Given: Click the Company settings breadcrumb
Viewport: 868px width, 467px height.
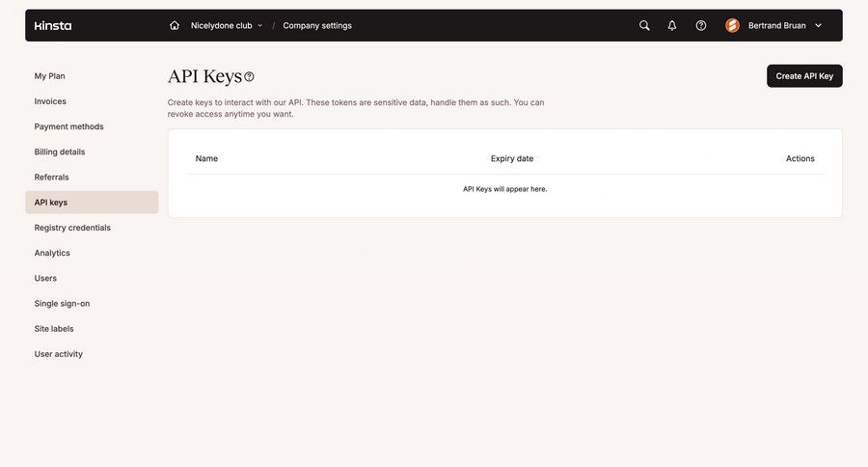Looking at the screenshot, I should pos(317,25).
